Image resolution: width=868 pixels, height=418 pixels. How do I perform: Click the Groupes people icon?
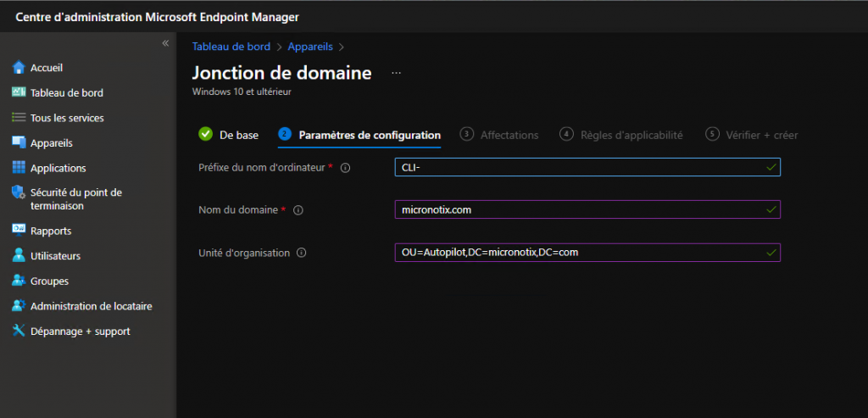[19, 280]
